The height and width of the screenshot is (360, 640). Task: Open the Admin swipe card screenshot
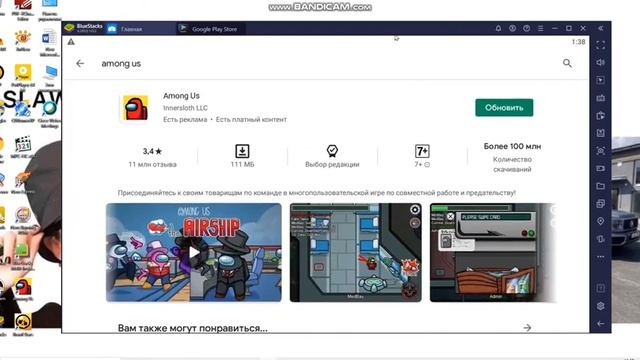[493, 253]
